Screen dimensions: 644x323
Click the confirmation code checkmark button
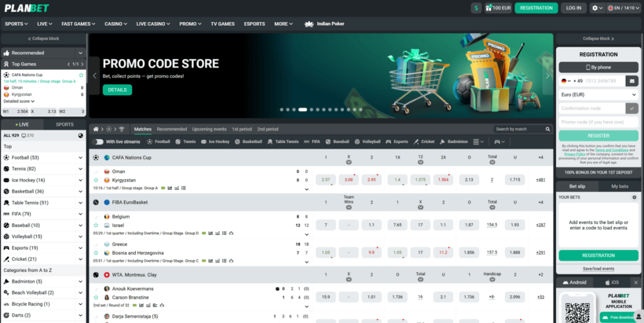pyautogui.click(x=631, y=108)
